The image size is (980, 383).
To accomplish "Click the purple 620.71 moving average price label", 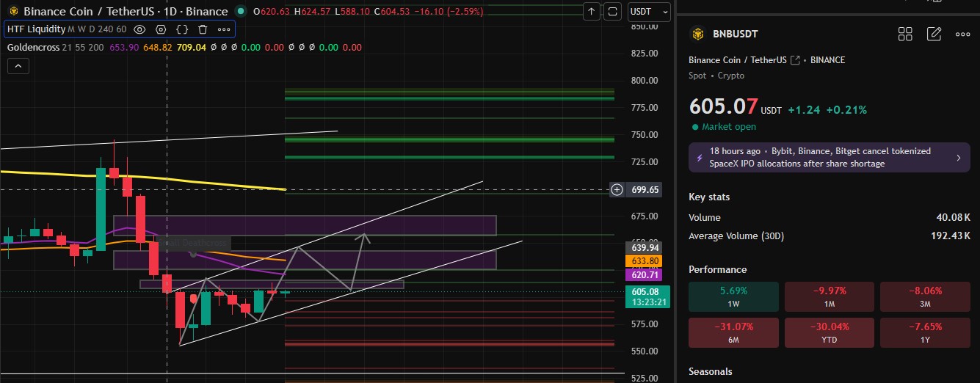I will pos(645,275).
